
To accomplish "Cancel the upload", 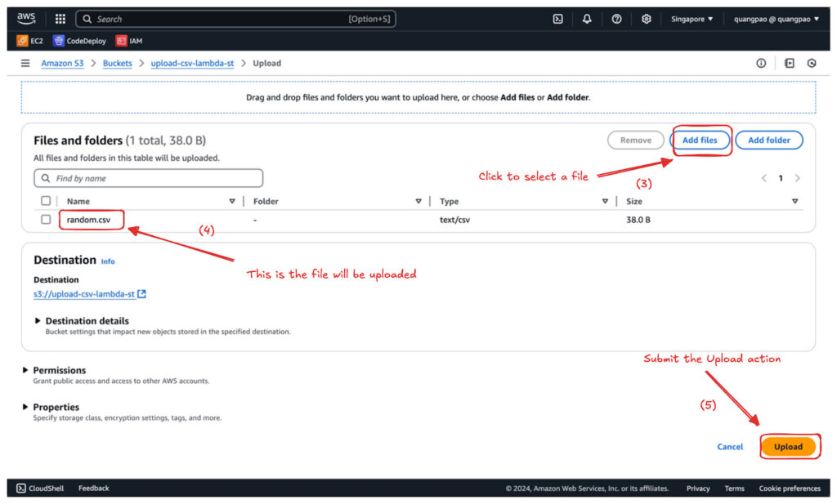I will point(730,446).
